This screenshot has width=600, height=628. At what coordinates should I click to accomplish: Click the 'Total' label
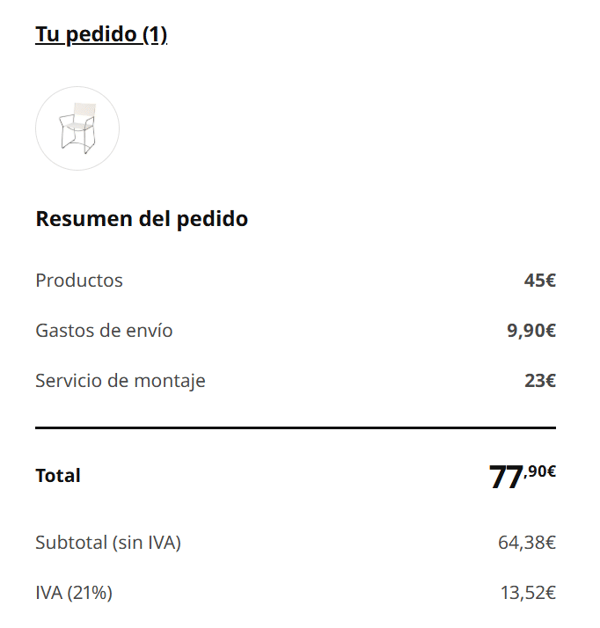pyautogui.click(x=58, y=476)
